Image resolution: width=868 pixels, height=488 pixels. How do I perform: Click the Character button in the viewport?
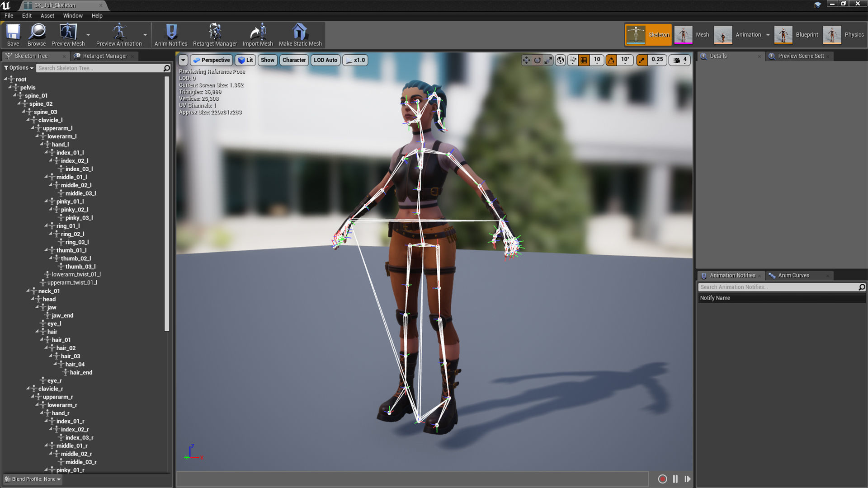(x=294, y=60)
